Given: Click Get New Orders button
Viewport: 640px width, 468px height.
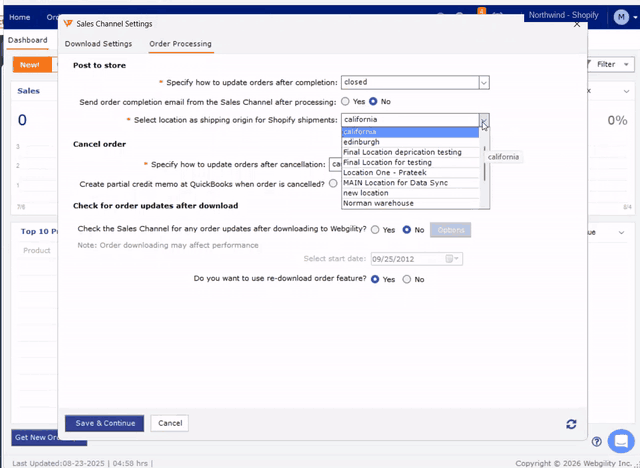Looking at the screenshot, I should 49,437.
